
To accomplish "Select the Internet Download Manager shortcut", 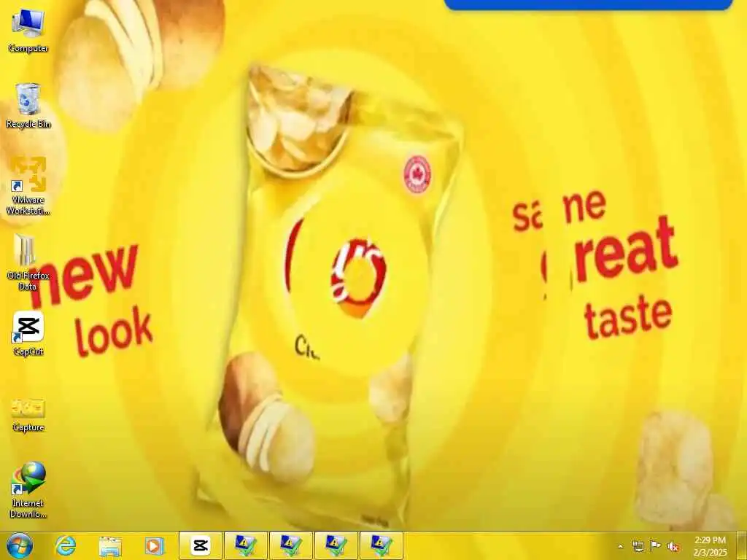I will point(28,490).
